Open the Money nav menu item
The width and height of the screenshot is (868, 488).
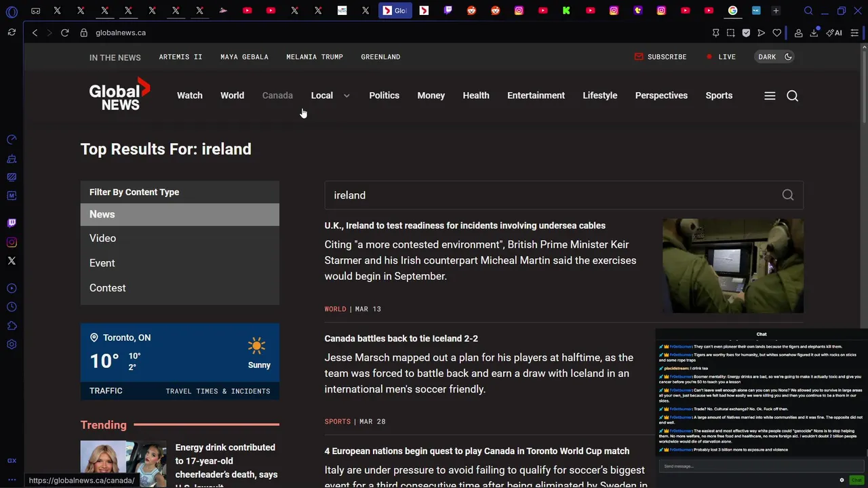click(x=431, y=96)
